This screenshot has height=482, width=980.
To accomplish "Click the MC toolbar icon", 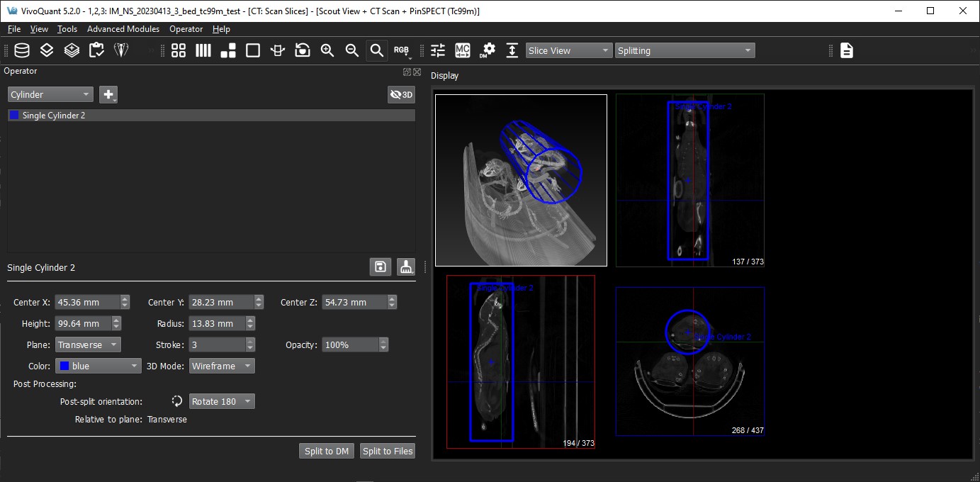I will 463,50.
